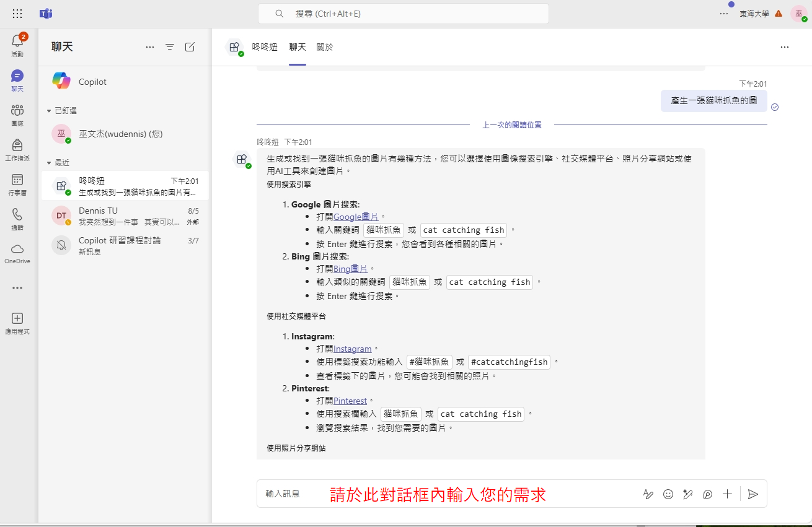The image size is (812, 527).
Task: Open the Bing圖片 link
Action: pos(350,269)
